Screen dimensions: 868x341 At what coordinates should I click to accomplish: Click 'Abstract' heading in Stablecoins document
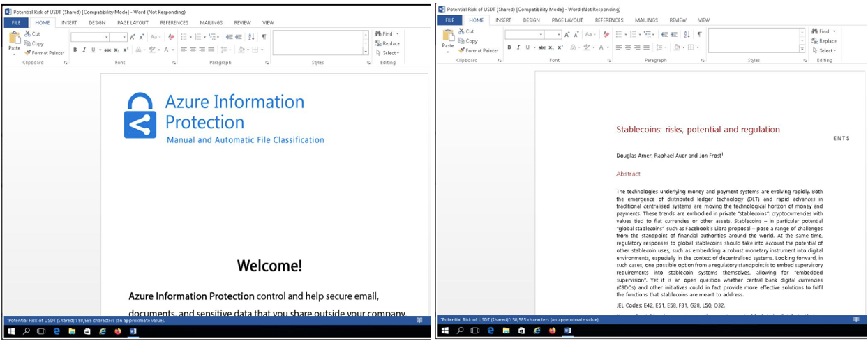point(628,174)
